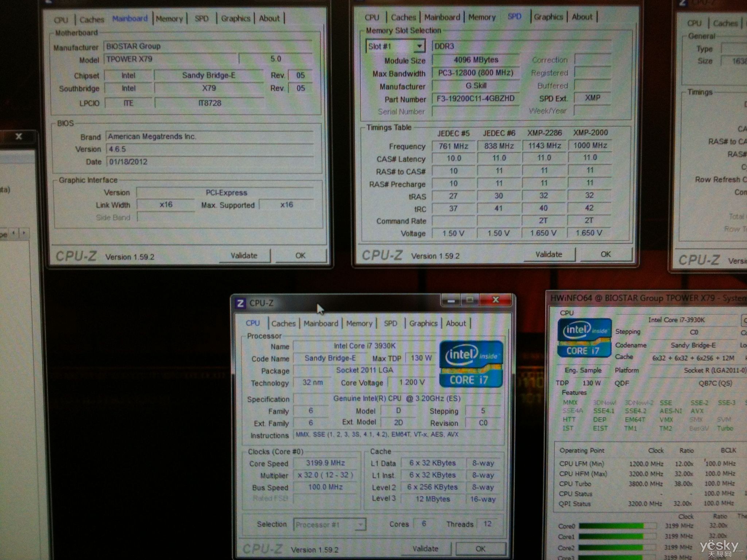Viewport: 747px width, 560px height.
Task: Select CPU tab in front CPU-Z window
Action: click(252, 323)
